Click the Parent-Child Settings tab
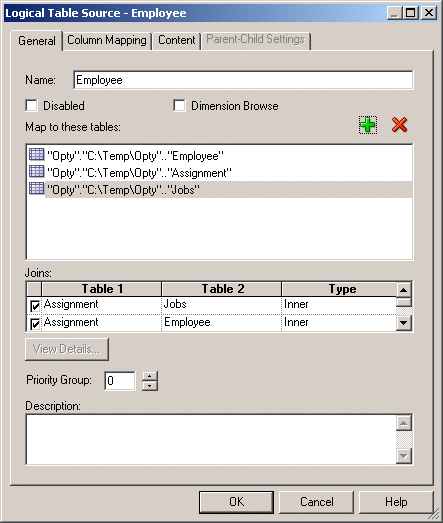This screenshot has width=443, height=523. 256,40
